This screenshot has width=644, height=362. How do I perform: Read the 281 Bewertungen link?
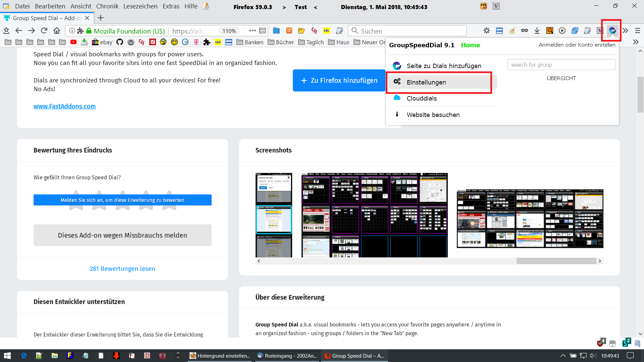pyautogui.click(x=122, y=268)
